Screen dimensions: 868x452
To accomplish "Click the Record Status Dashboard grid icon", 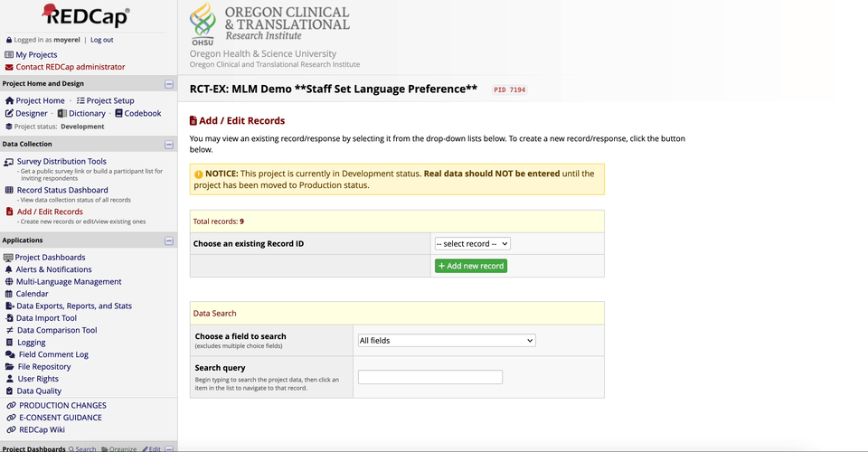I will click(9, 190).
